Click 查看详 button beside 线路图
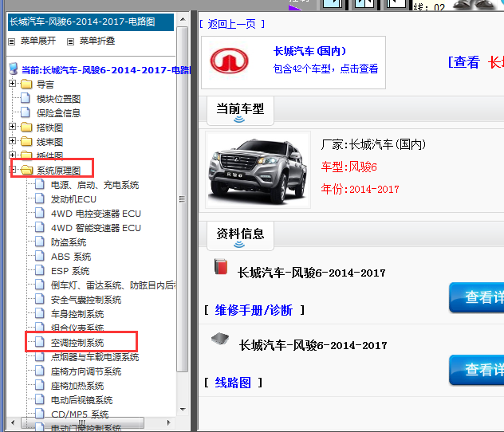Screen dimensions: 504x432 (476, 370)
